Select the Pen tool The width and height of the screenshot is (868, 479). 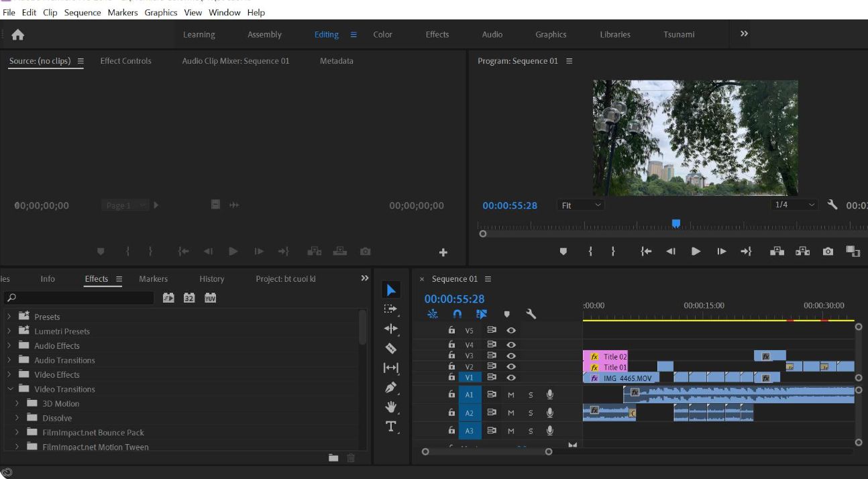[x=391, y=388]
